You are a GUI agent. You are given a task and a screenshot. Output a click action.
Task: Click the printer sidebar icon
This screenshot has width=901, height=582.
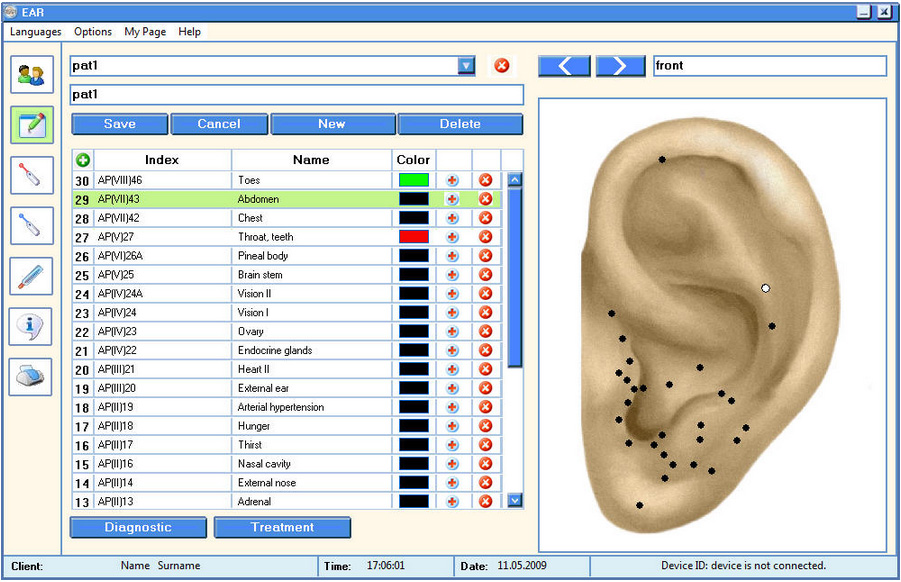[31, 377]
